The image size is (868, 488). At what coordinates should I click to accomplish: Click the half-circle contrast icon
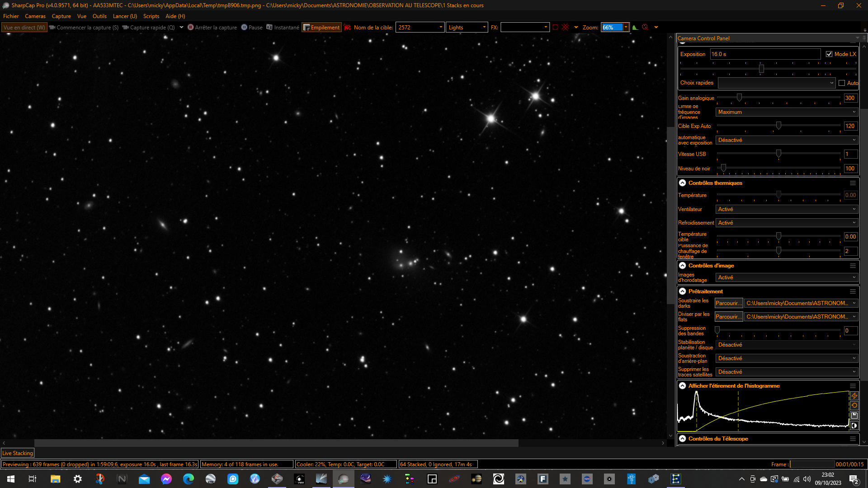coord(854,426)
